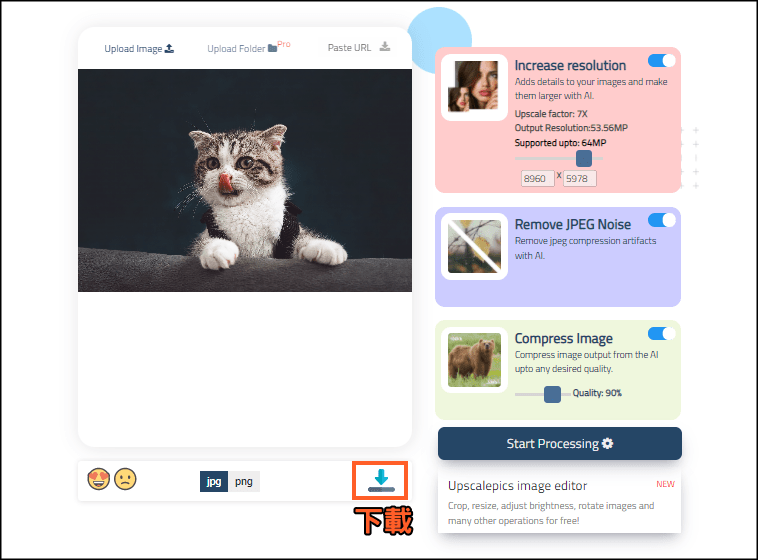The width and height of the screenshot is (758, 560).
Task: Click the gear icon in Start Processing
Action: 608,443
